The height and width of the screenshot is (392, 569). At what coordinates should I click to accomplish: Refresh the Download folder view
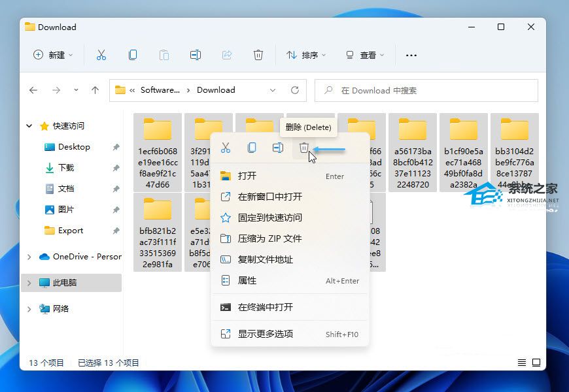click(295, 90)
